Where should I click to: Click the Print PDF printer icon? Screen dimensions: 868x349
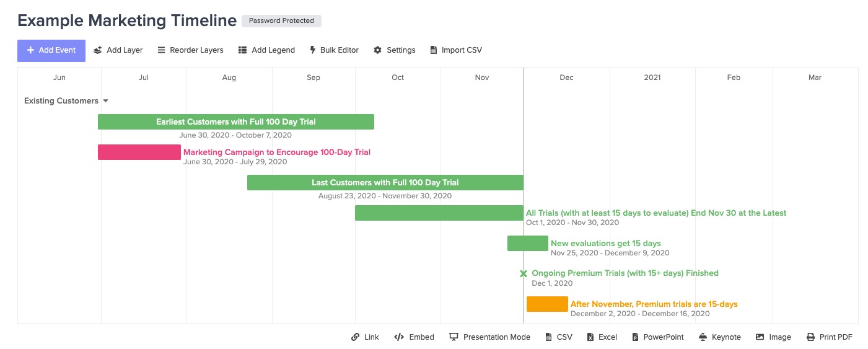tap(810, 337)
